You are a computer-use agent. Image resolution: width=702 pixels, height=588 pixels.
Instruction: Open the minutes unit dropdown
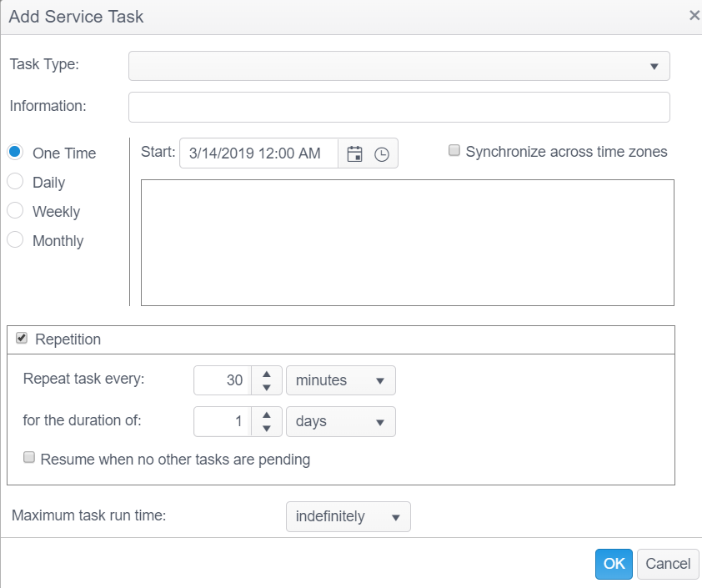tap(340, 380)
